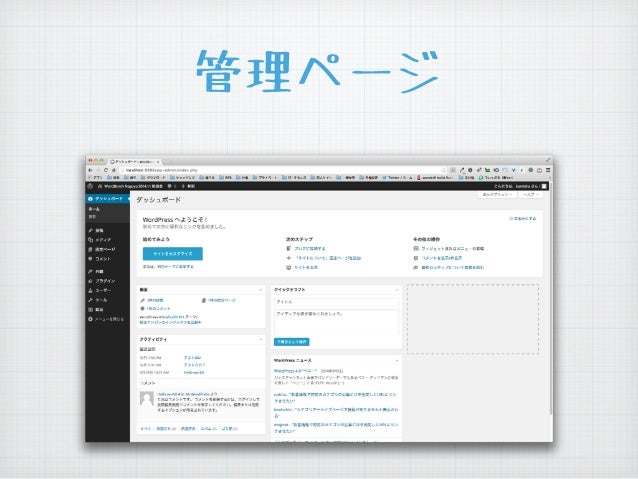
Task: Click the learn more about first steps link
Action: click(452, 267)
